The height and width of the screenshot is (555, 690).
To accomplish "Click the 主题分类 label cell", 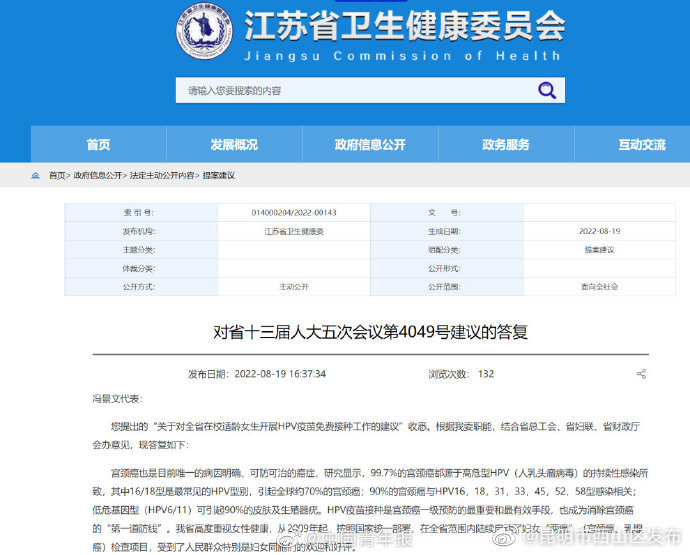I will click(141, 250).
